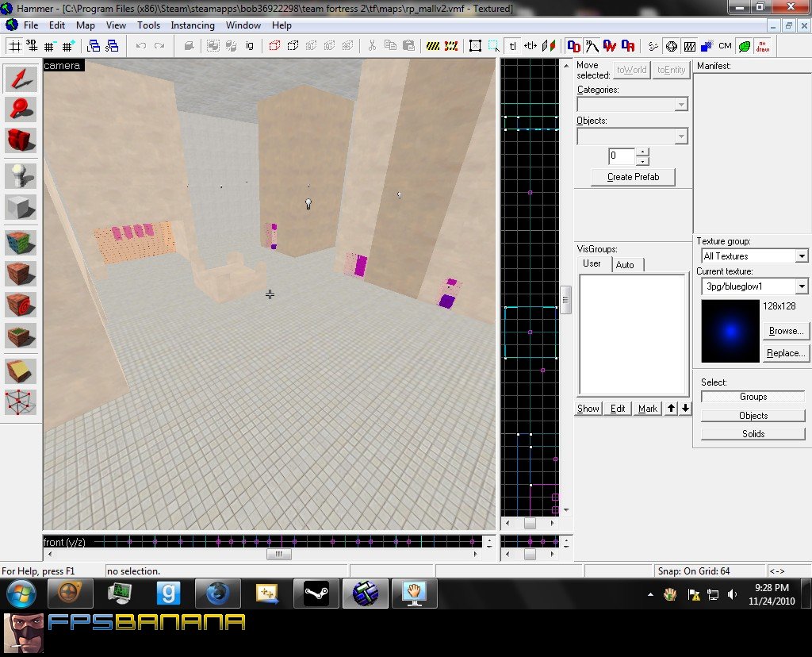Select the Block tool
This screenshot has height=657, width=812.
(x=21, y=208)
